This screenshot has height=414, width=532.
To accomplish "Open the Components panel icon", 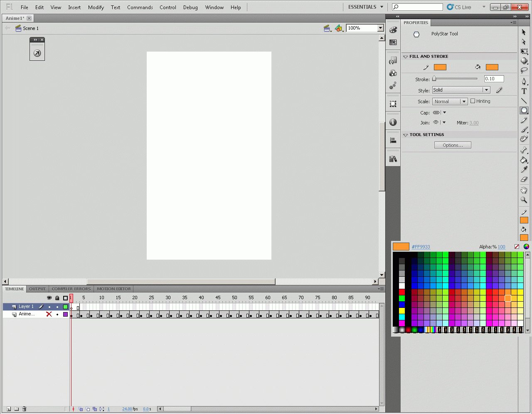I will click(x=393, y=73).
